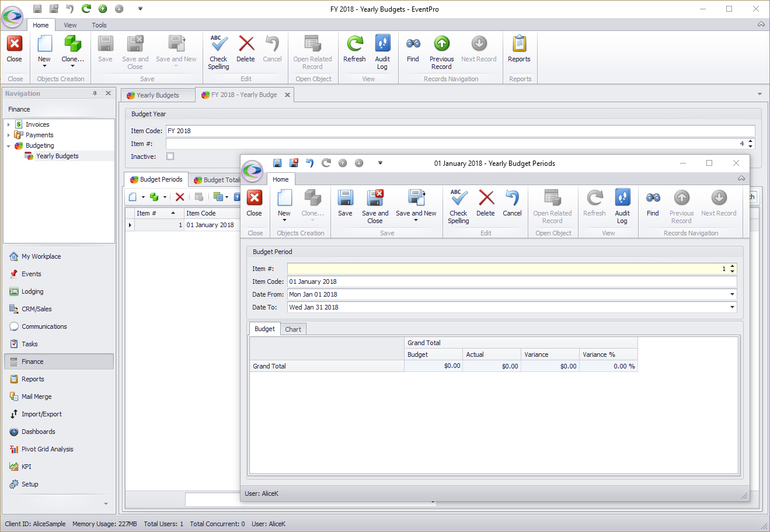This screenshot has height=532, width=770.
Task: Click Find binoculars in the main ribbon
Action: (x=413, y=49)
